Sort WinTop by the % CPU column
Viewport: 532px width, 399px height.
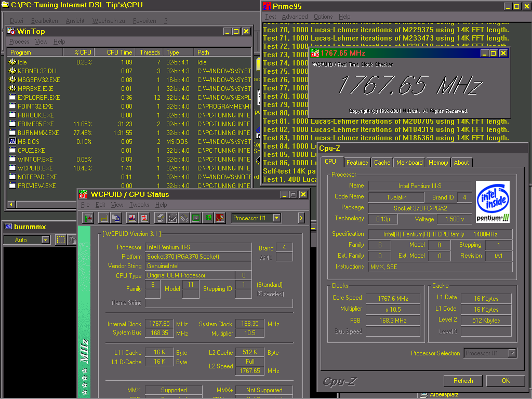79,52
